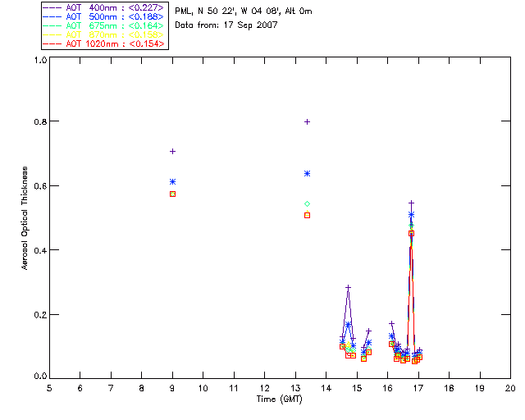Click the x-axis tick label 19
This screenshot has width=525, height=420.
[x=480, y=388]
